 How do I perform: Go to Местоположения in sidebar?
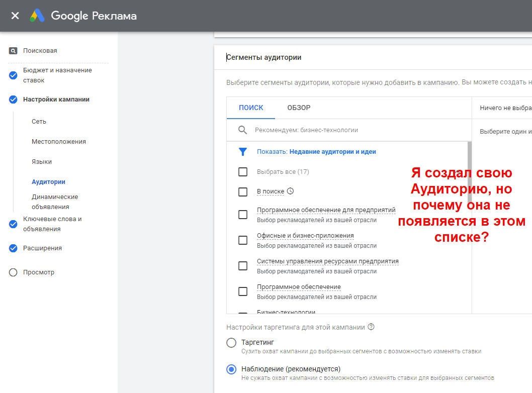pos(59,142)
